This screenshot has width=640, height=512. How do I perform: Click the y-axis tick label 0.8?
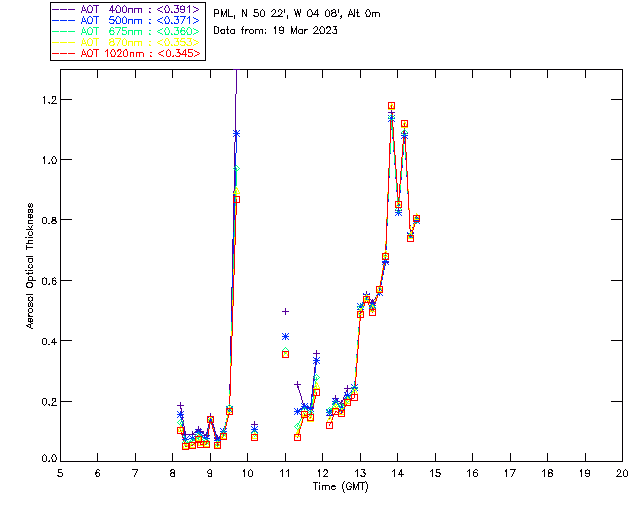point(49,220)
